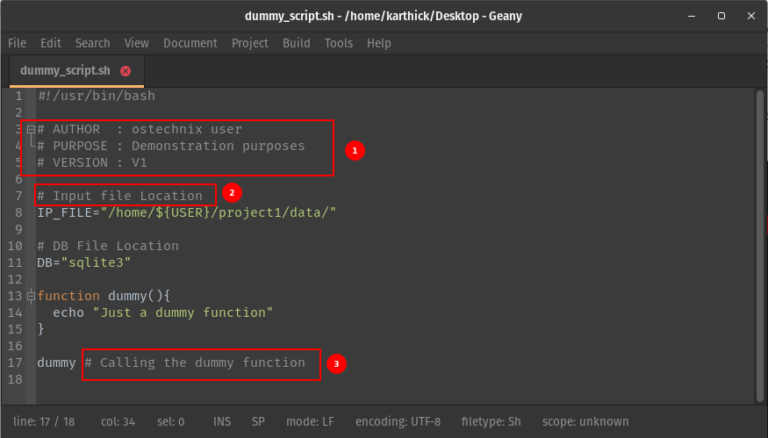The image size is (768, 438).
Task: Collapse the comment block fold at line 3
Action: (x=31, y=129)
